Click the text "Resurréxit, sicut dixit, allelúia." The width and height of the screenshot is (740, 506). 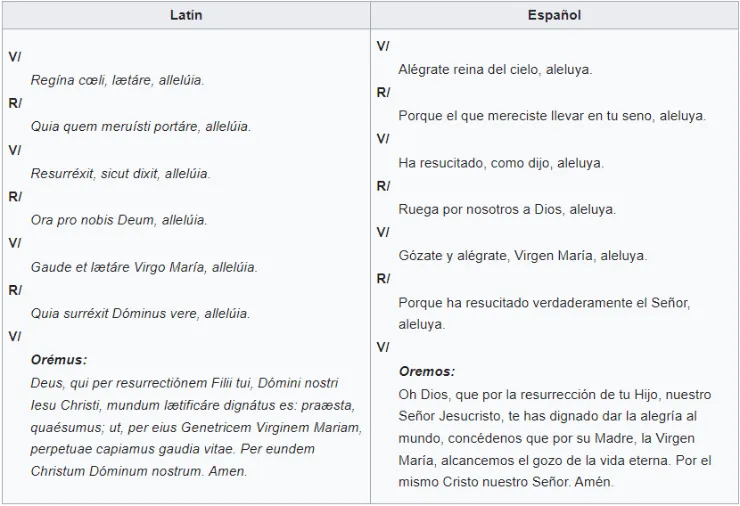pyautogui.click(x=120, y=173)
